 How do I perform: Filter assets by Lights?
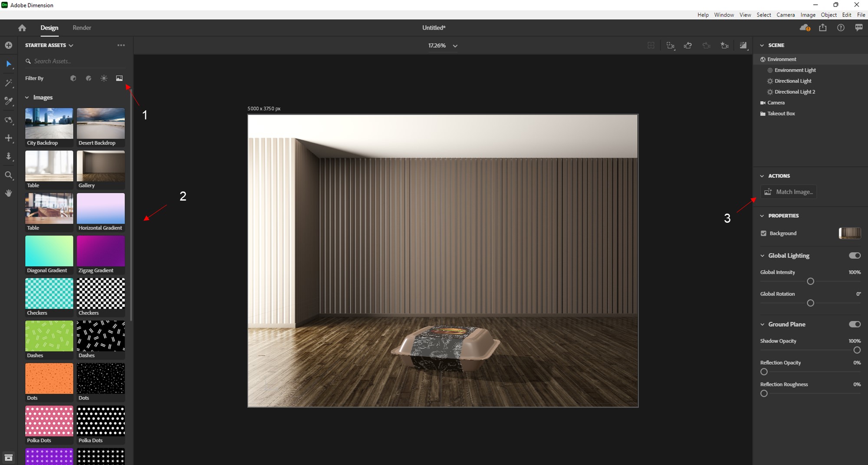coord(104,78)
